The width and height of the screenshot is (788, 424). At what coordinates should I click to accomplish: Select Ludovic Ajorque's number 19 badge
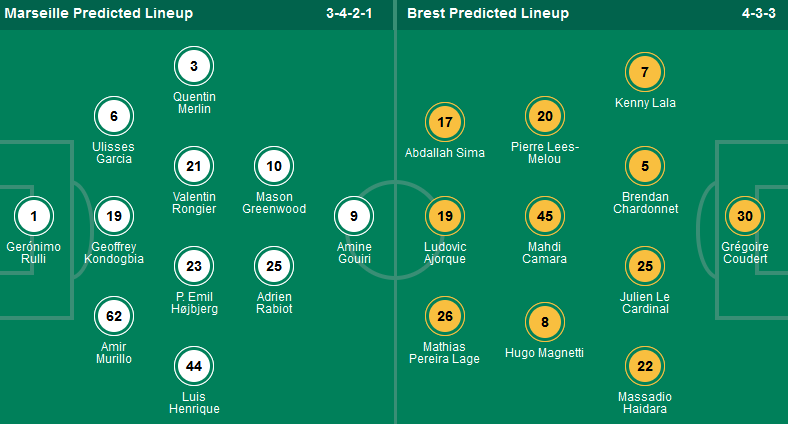445,216
